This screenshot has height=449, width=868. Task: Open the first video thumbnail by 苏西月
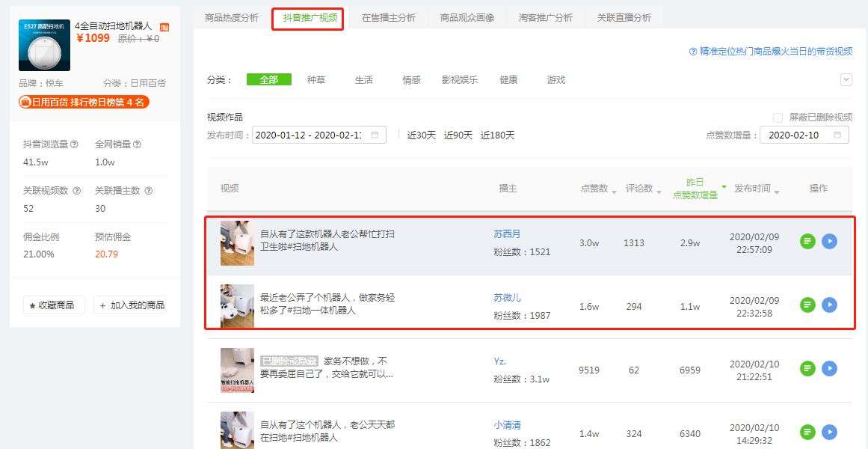(x=238, y=242)
